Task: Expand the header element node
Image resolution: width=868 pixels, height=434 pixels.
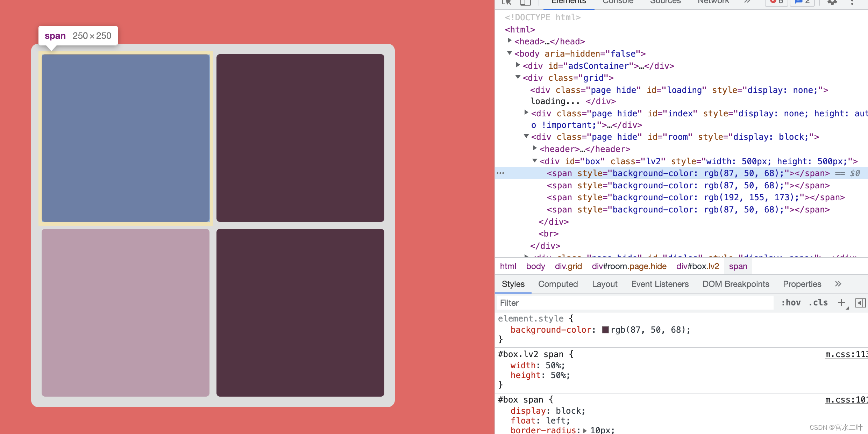Action: coord(535,149)
